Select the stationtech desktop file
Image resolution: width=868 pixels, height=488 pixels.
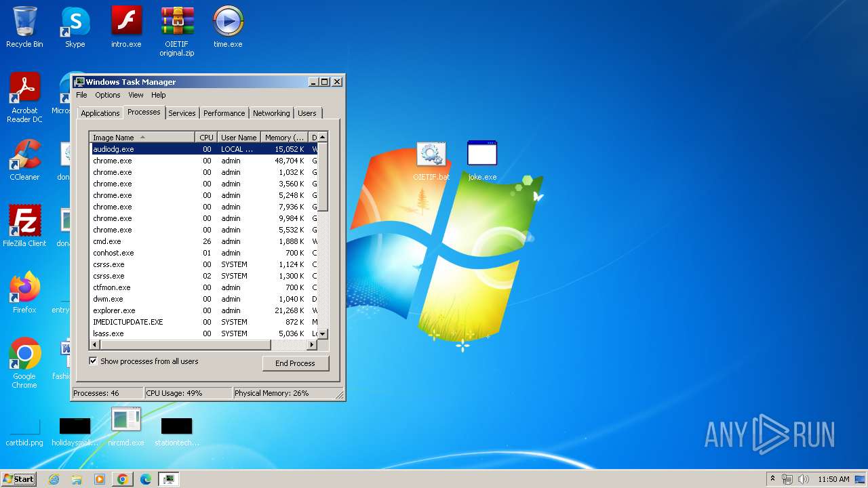pyautogui.click(x=177, y=432)
